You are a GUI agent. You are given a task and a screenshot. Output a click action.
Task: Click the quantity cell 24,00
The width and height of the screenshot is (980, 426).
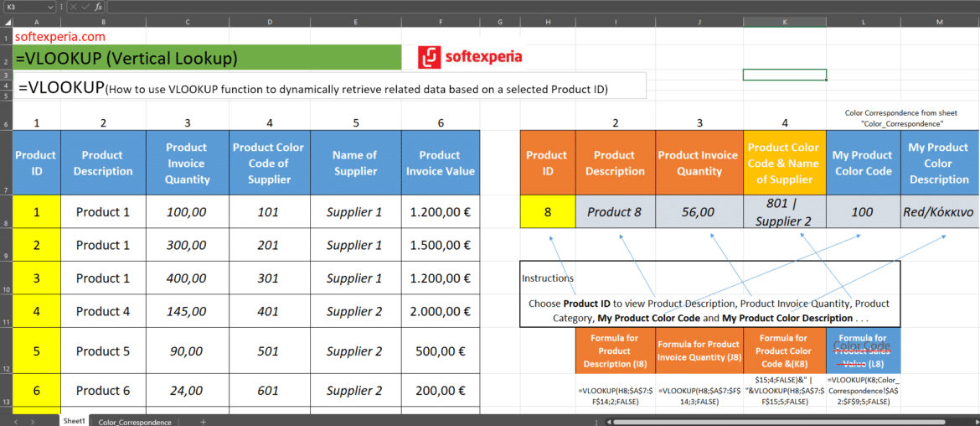[x=188, y=390]
